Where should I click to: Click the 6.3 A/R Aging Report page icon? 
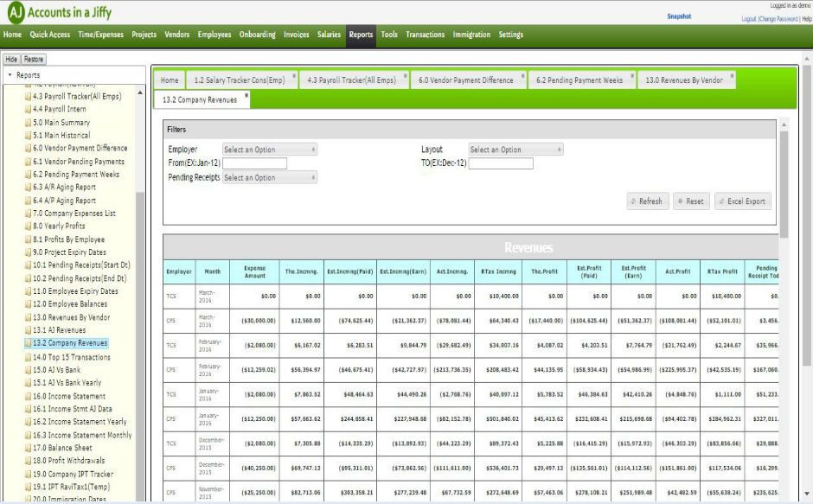coord(28,188)
